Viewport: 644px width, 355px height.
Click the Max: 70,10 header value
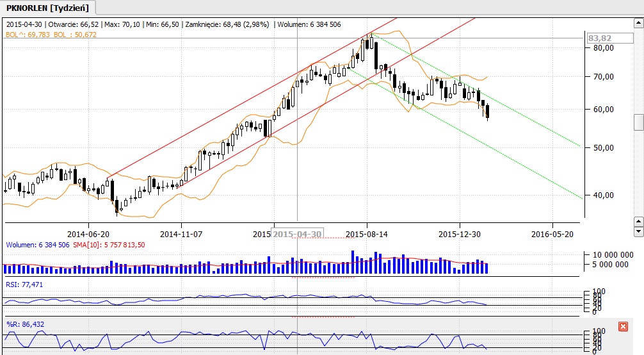click(x=122, y=24)
